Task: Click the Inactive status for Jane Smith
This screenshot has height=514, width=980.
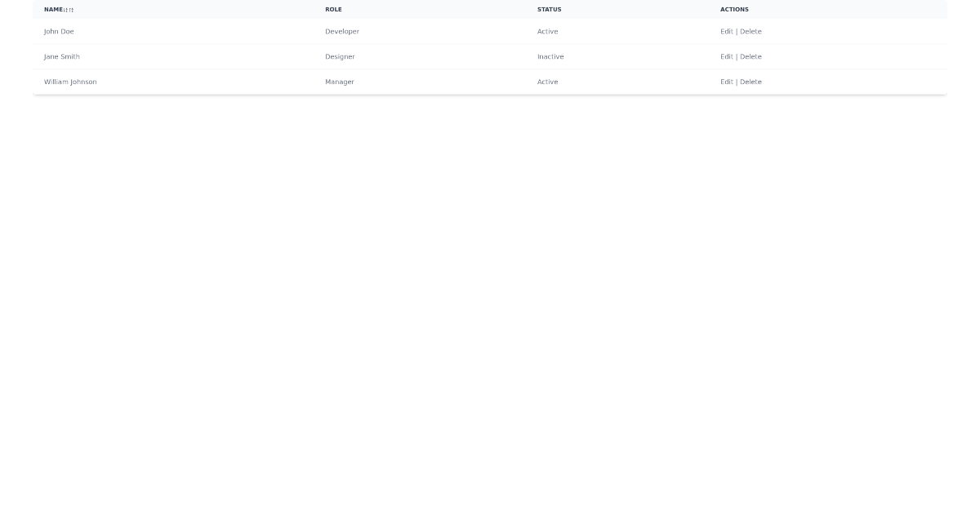Action: (550, 56)
